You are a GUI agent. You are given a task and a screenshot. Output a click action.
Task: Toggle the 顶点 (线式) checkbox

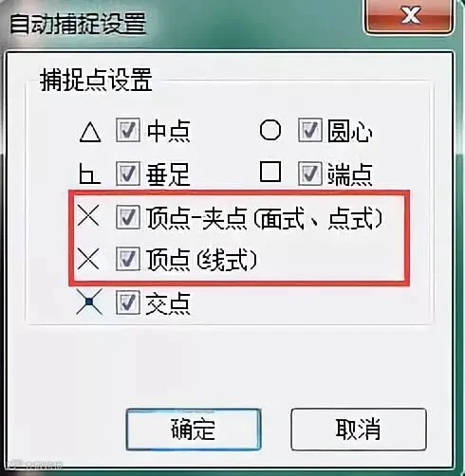click(x=128, y=259)
